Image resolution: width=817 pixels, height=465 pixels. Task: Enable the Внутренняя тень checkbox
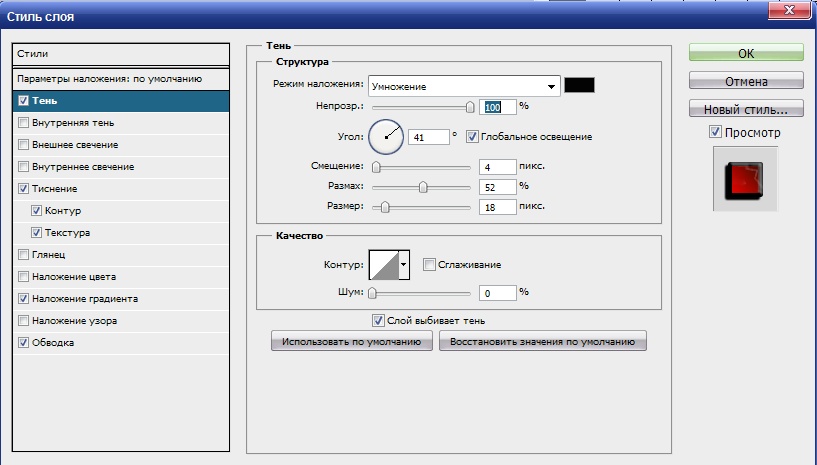click(x=23, y=123)
